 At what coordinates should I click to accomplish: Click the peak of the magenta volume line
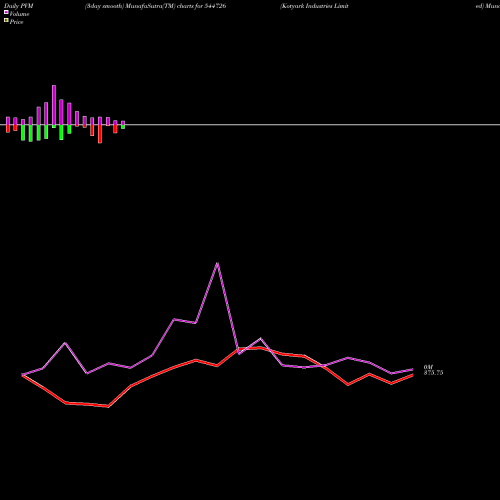[217, 263]
